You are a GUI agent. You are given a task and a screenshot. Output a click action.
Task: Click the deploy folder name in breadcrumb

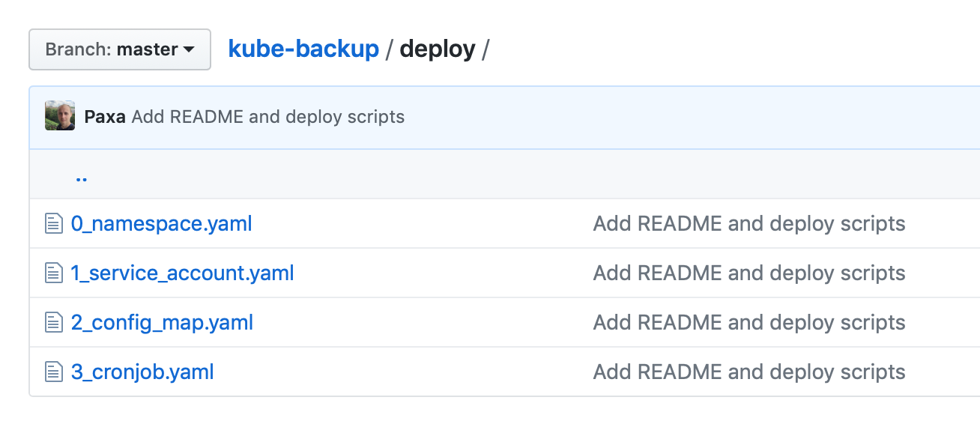438,49
